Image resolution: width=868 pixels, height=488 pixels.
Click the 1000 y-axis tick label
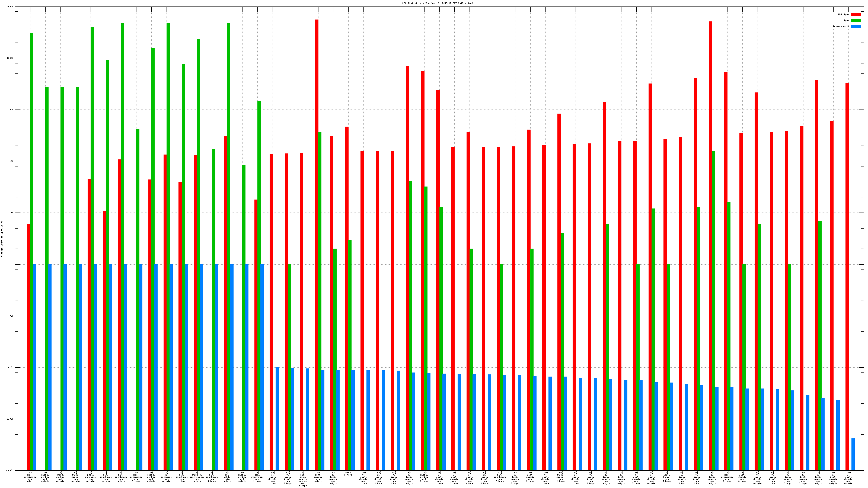click(11, 110)
